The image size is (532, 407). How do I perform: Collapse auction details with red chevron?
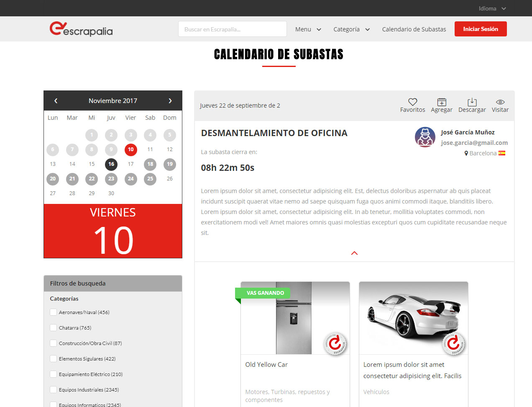(354, 253)
